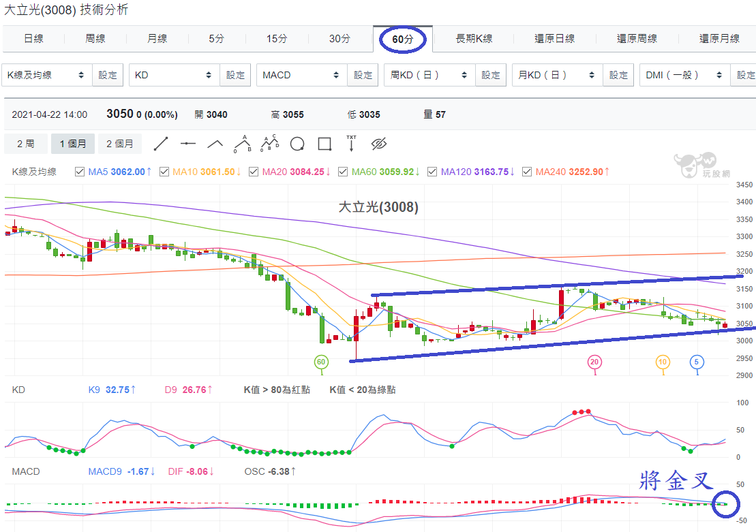756x532 pixels.
Task: Switch to the 30分 tab
Action: pos(340,39)
